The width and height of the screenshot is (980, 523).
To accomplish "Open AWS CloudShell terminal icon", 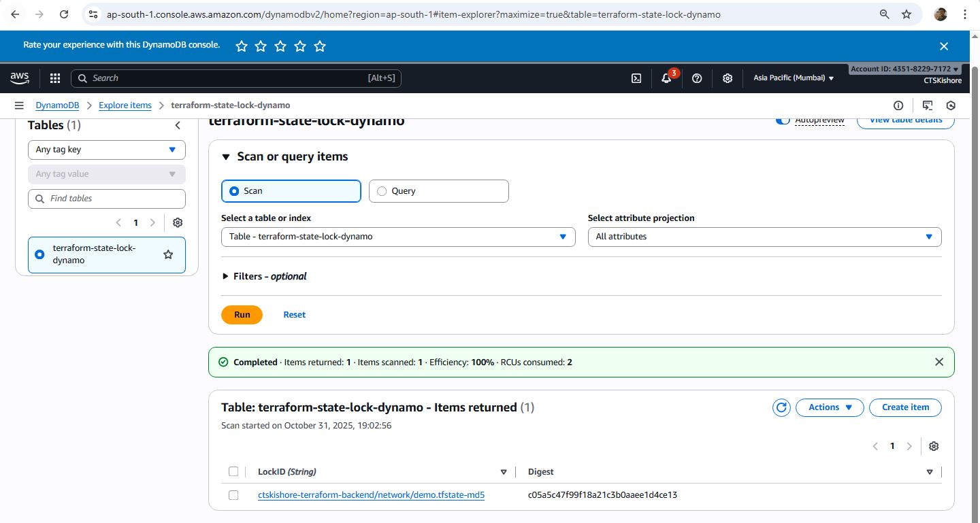I will tap(636, 78).
